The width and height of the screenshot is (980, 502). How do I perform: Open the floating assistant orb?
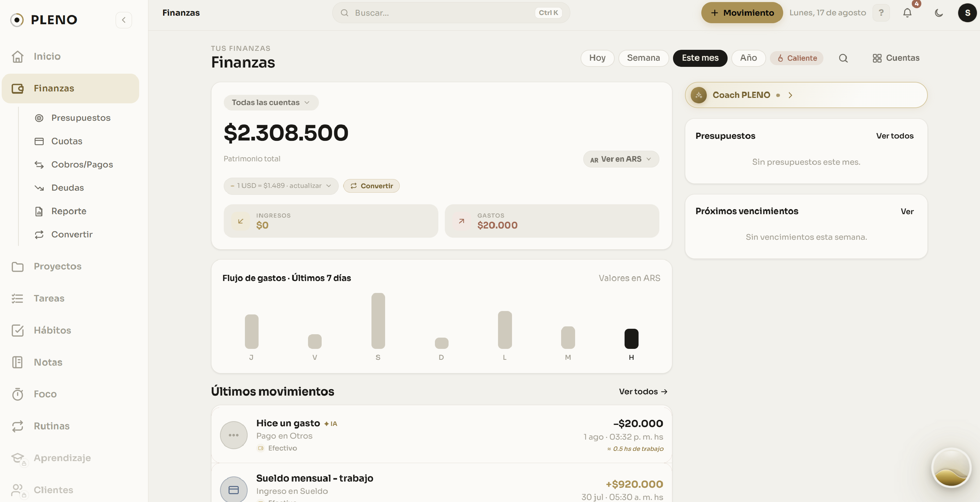[951, 468]
